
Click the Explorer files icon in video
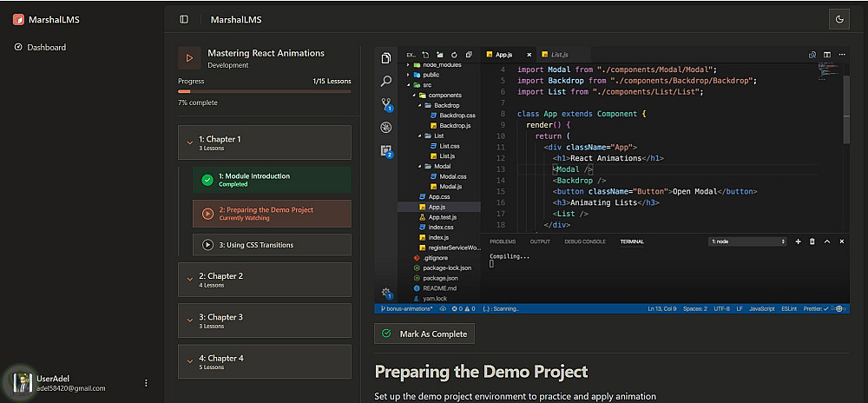point(386,58)
